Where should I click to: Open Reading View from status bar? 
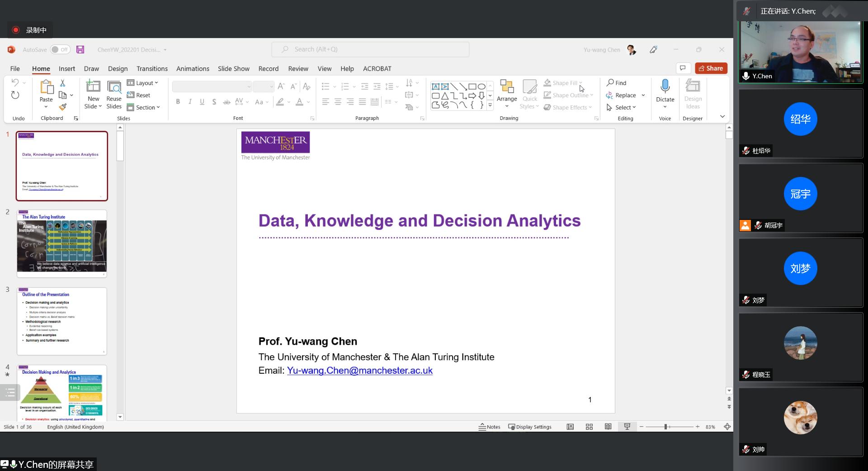608,427
